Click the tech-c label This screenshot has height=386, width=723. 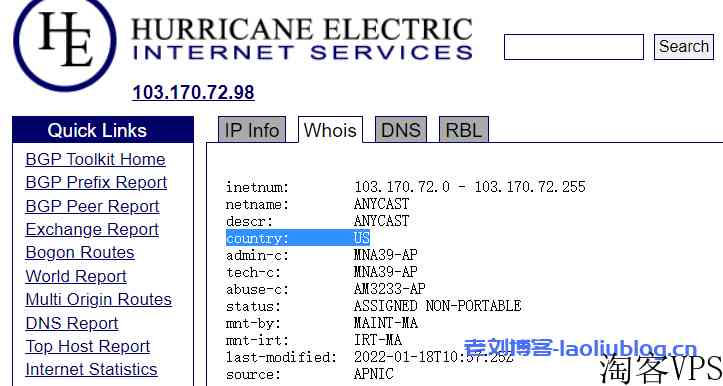(253, 272)
